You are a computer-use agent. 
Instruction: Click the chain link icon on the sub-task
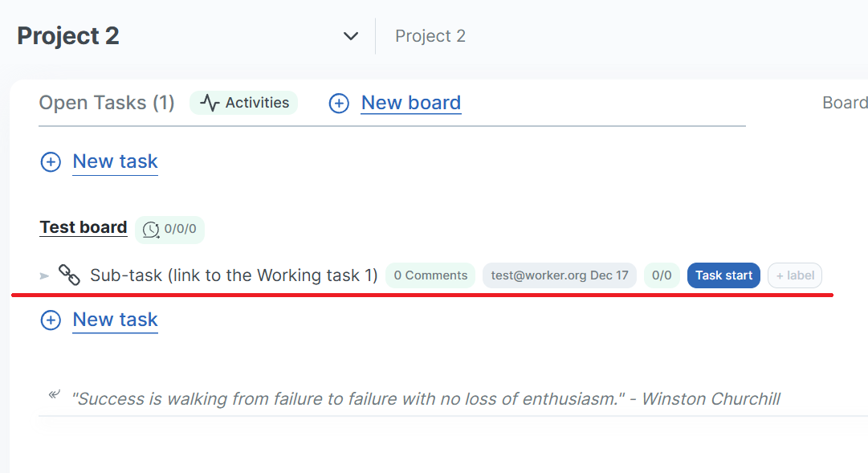click(x=70, y=275)
